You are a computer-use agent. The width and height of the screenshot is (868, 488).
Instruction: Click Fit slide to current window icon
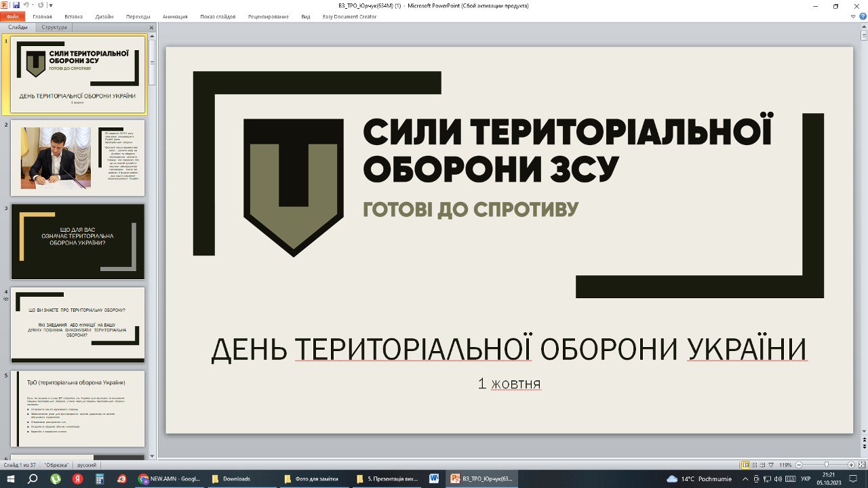click(861, 465)
